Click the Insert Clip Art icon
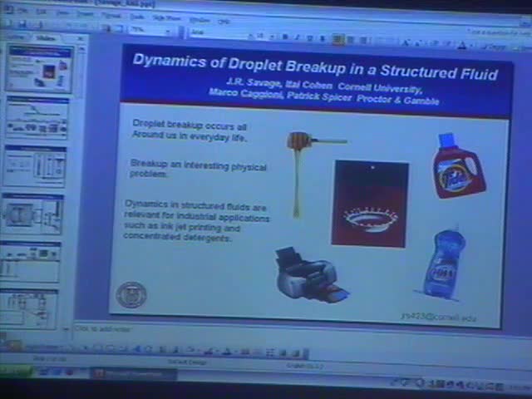532x399 pixels. (162, 350)
